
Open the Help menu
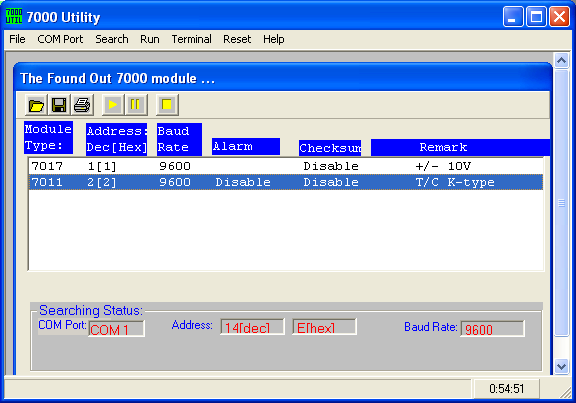274,39
